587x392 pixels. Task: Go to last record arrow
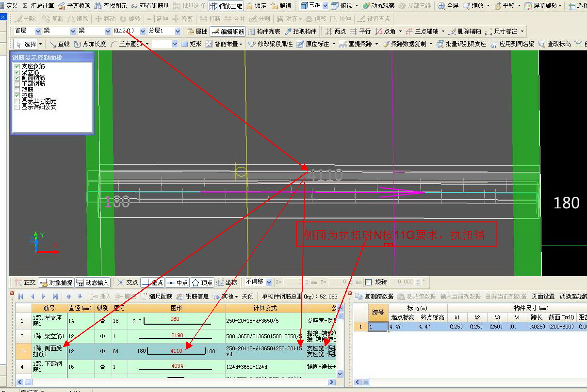point(56,297)
